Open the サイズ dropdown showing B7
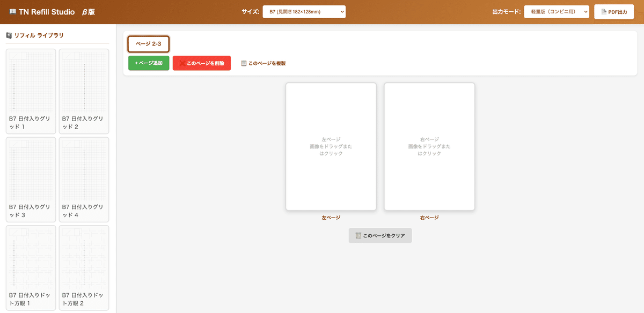The height and width of the screenshot is (313, 644). (304, 12)
